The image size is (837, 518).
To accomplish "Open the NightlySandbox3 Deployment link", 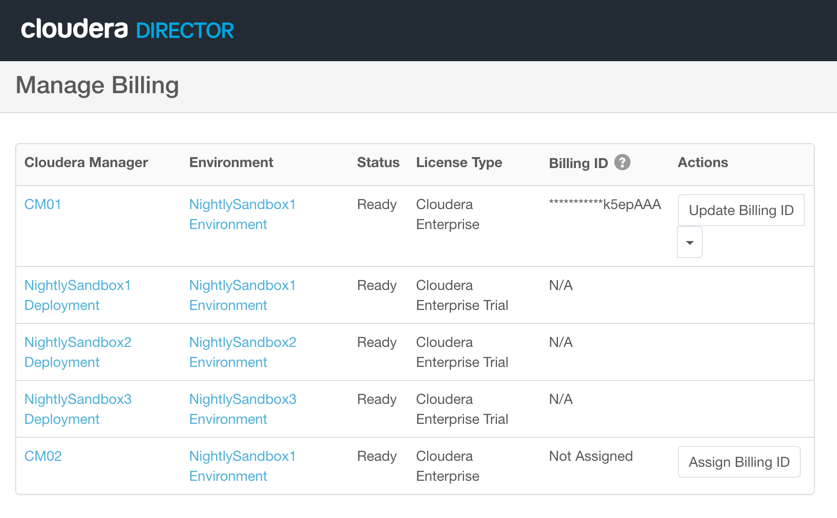I will click(77, 409).
